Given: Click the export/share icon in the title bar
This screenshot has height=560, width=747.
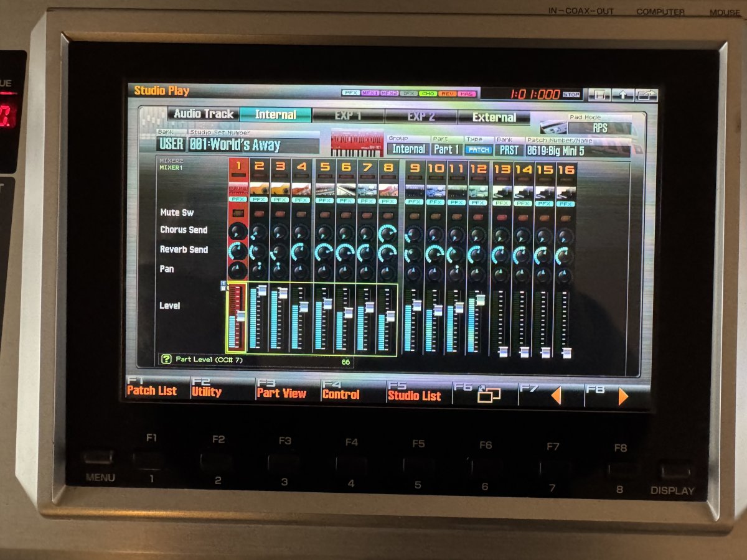Looking at the screenshot, I should pyautogui.click(x=647, y=95).
